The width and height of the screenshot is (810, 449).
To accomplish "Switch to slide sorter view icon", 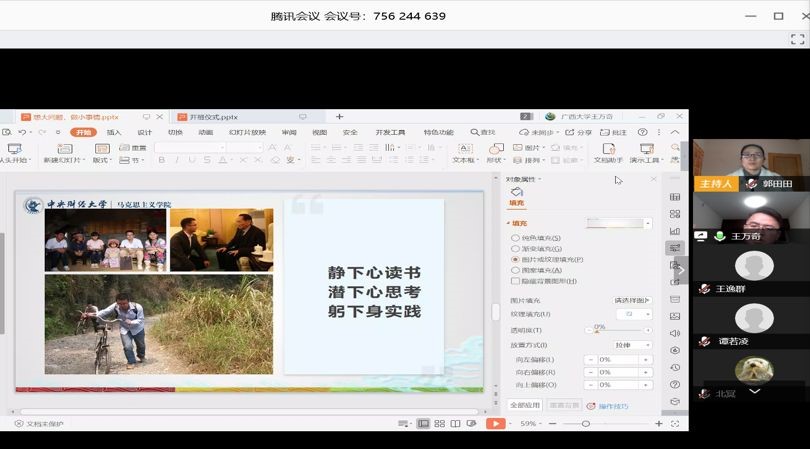I will (x=439, y=424).
